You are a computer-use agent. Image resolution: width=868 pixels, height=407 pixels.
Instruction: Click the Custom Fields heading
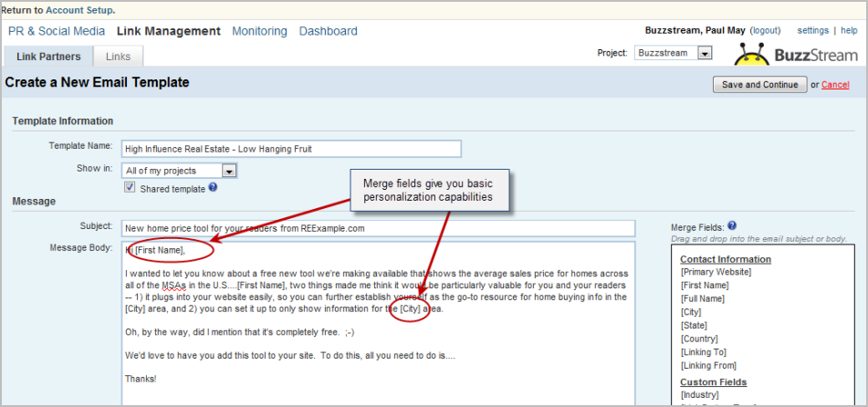coord(713,382)
